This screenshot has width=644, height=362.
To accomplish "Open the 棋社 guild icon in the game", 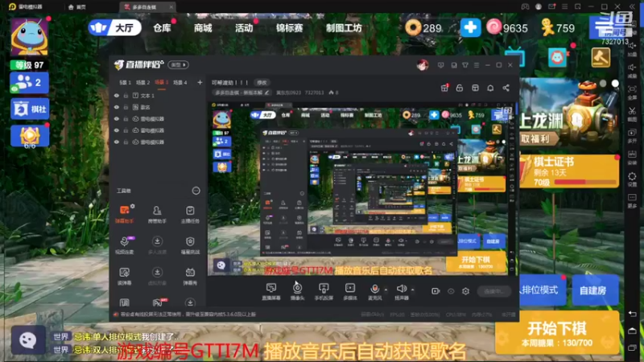I will click(x=30, y=109).
